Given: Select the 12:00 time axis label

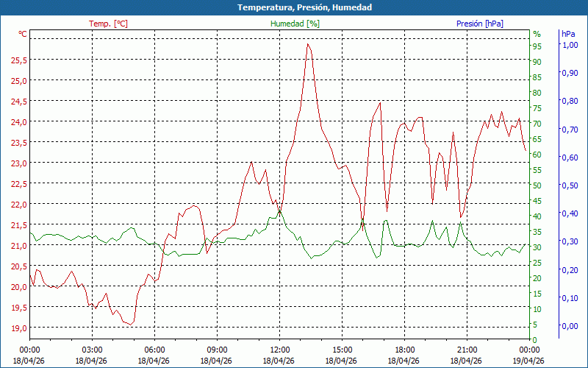Looking at the screenshot, I should click(x=279, y=350).
